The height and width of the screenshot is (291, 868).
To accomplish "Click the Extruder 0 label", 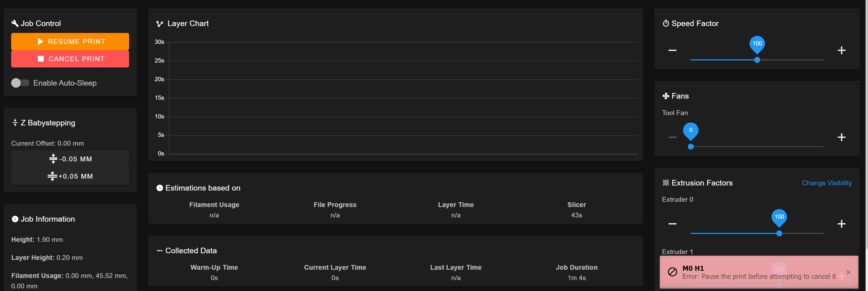I will coord(677,200).
